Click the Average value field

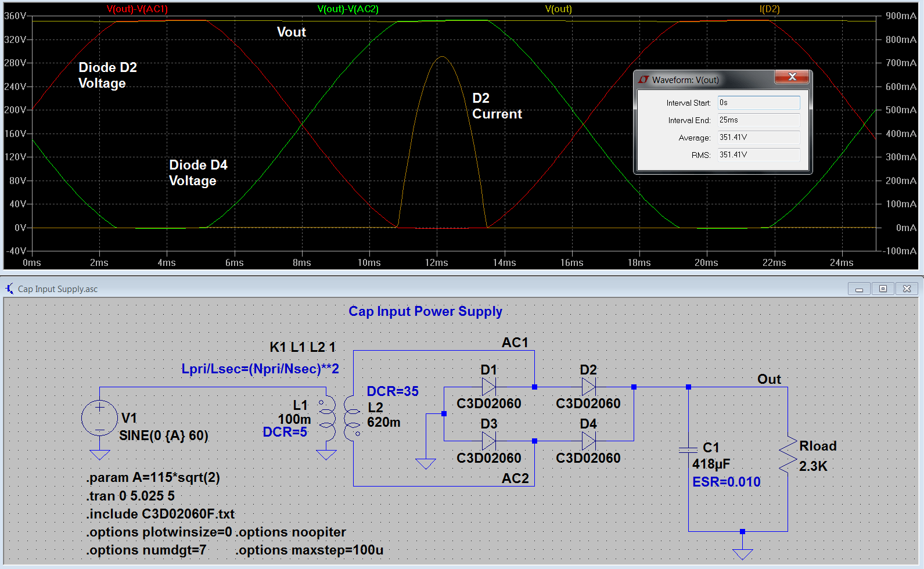(x=758, y=138)
